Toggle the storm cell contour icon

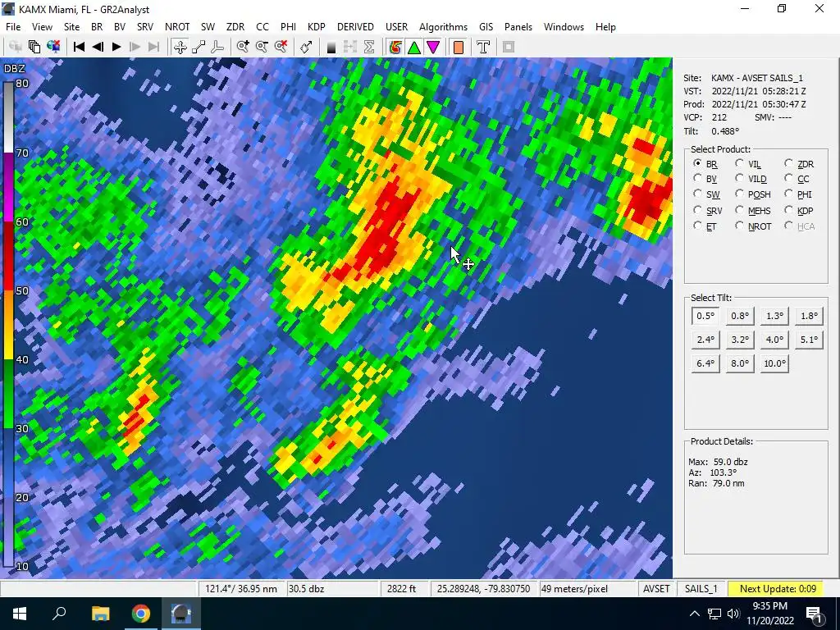(x=395, y=47)
